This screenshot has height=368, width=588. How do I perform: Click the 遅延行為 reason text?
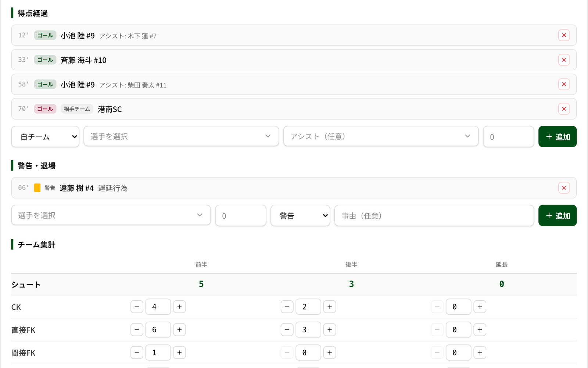point(113,188)
